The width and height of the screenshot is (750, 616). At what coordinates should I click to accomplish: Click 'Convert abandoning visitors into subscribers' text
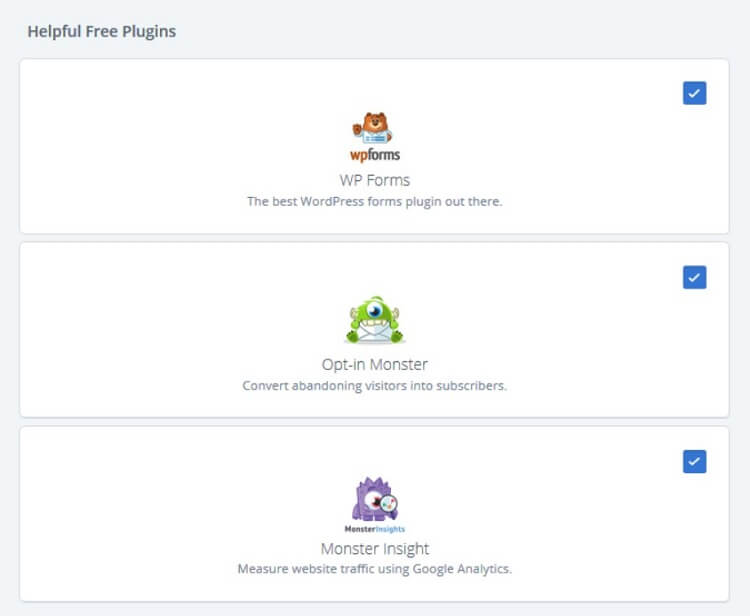[x=375, y=385]
